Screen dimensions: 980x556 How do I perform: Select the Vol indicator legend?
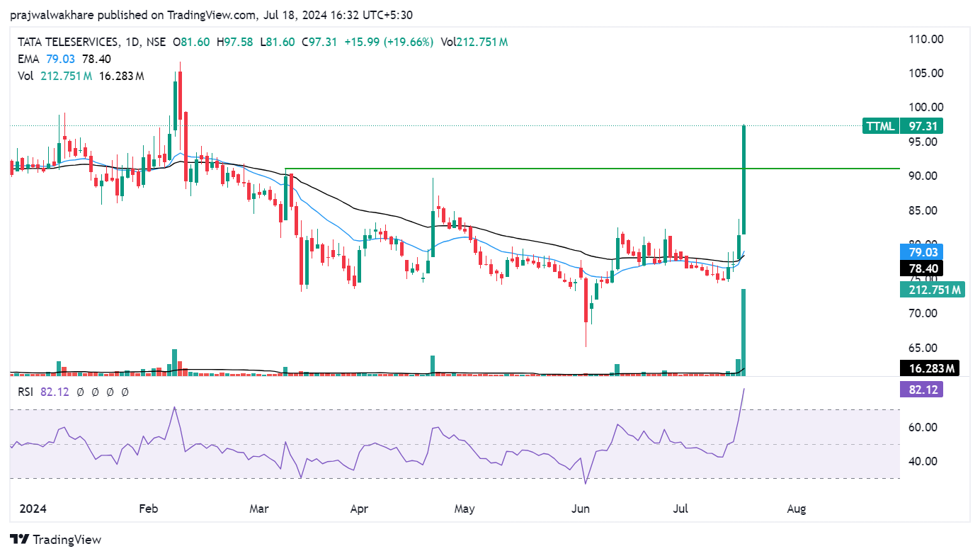(26, 76)
